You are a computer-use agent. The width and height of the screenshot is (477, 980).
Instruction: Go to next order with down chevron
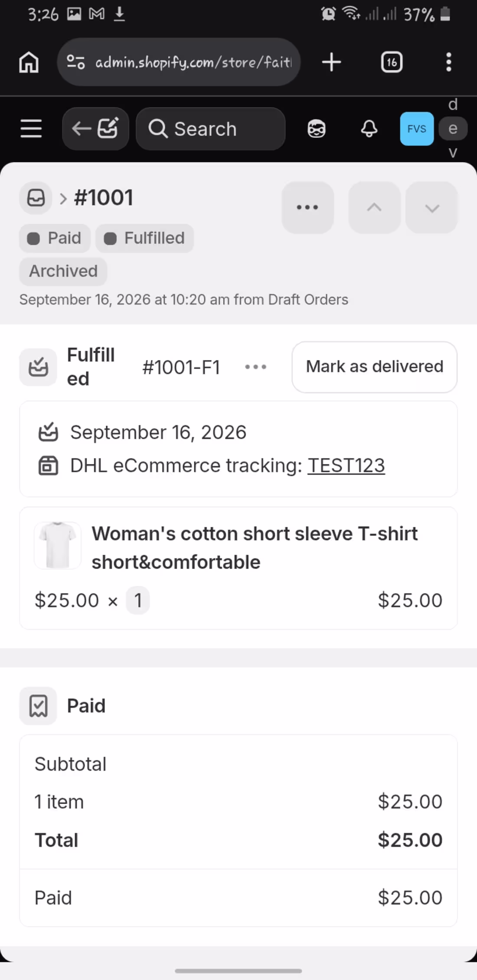pos(432,207)
